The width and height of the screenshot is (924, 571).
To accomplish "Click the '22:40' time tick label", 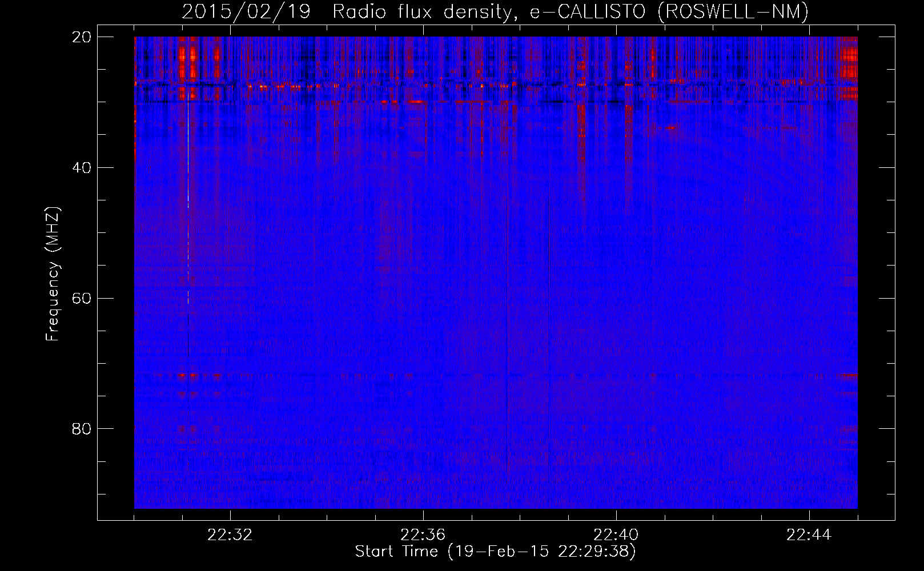I will 616,535.
